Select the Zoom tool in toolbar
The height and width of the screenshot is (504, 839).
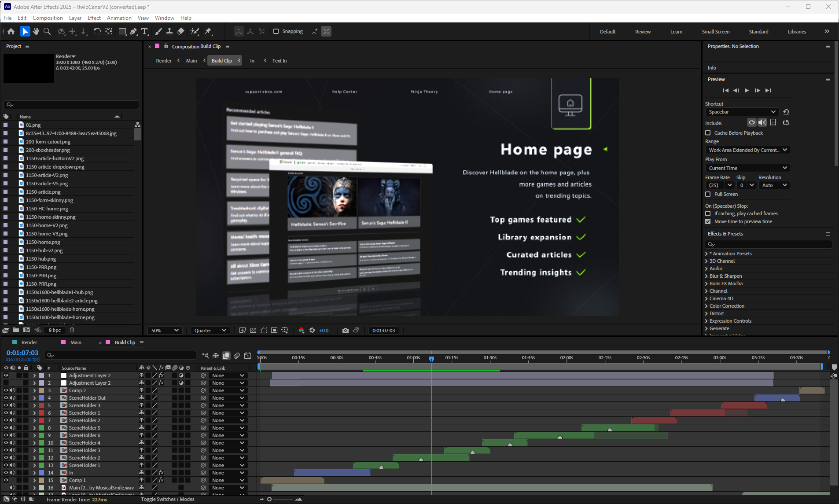click(x=47, y=31)
